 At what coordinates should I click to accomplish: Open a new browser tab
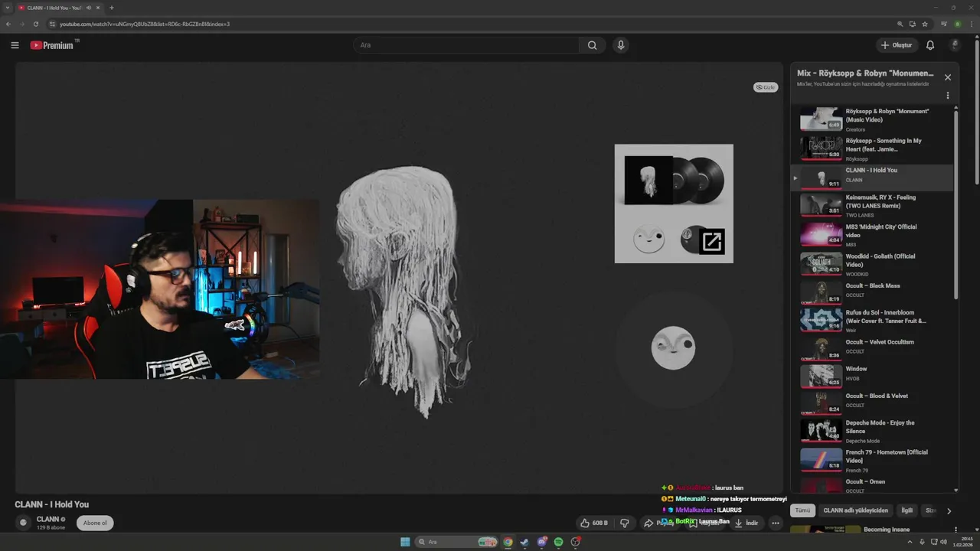pos(112,8)
